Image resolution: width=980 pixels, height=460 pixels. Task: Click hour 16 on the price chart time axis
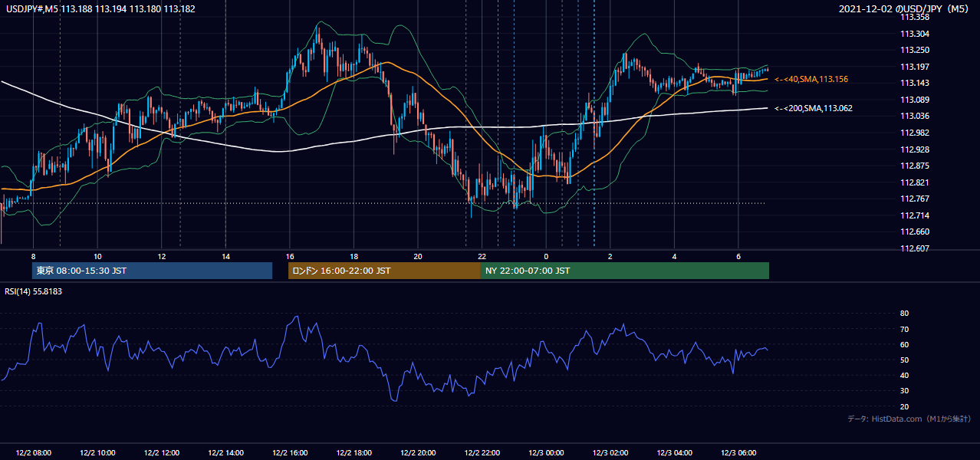tap(290, 256)
